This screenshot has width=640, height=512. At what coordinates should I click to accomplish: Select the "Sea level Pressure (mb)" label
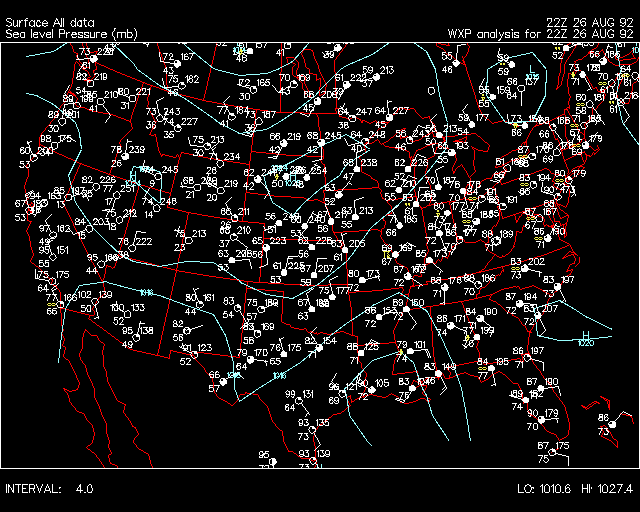(71, 33)
